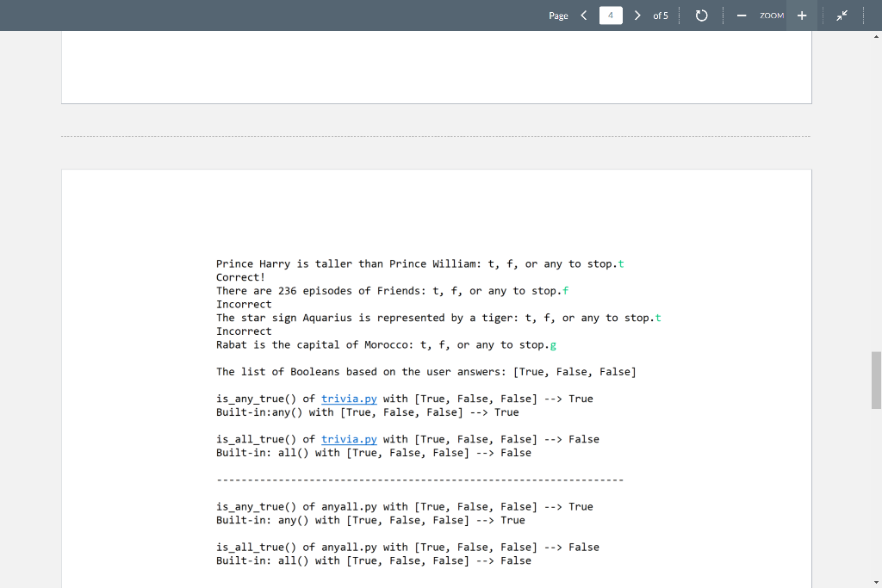The width and height of the screenshot is (882, 588).
Task: Click the dashed separator between pages
Action: coord(436,135)
